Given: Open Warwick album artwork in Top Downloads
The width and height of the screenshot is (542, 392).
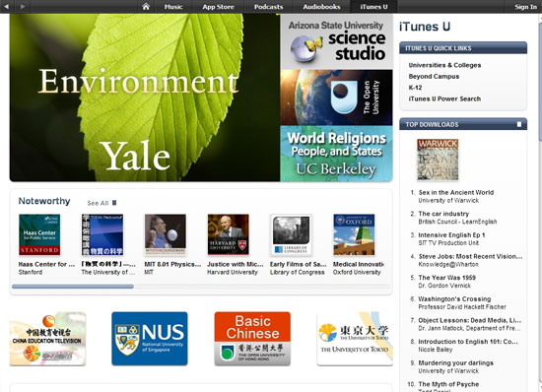Looking at the screenshot, I should [x=438, y=160].
